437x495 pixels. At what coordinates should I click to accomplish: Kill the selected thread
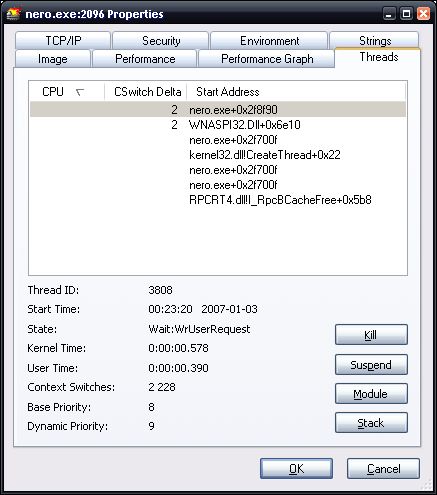click(x=371, y=335)
